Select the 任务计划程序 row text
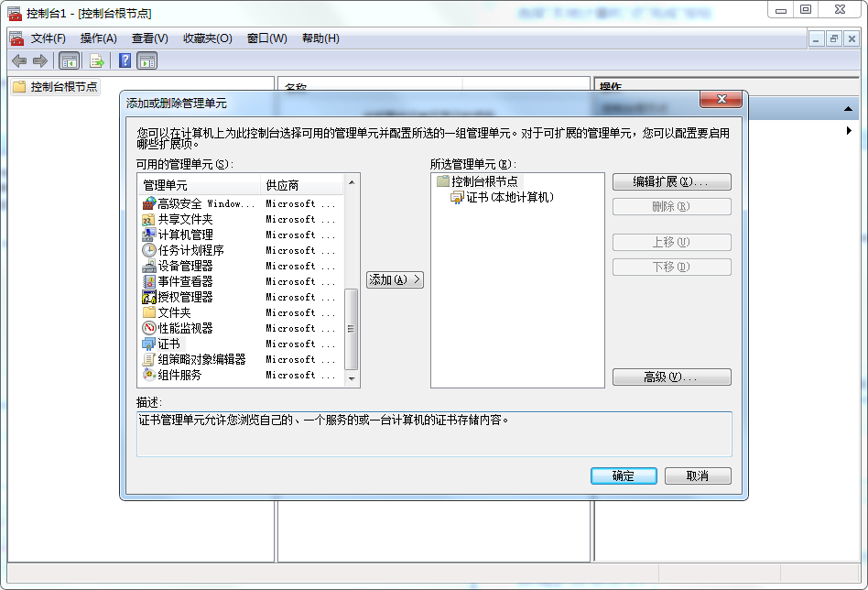The height and width of the screenshot is (590, 868). coord(191,250)
